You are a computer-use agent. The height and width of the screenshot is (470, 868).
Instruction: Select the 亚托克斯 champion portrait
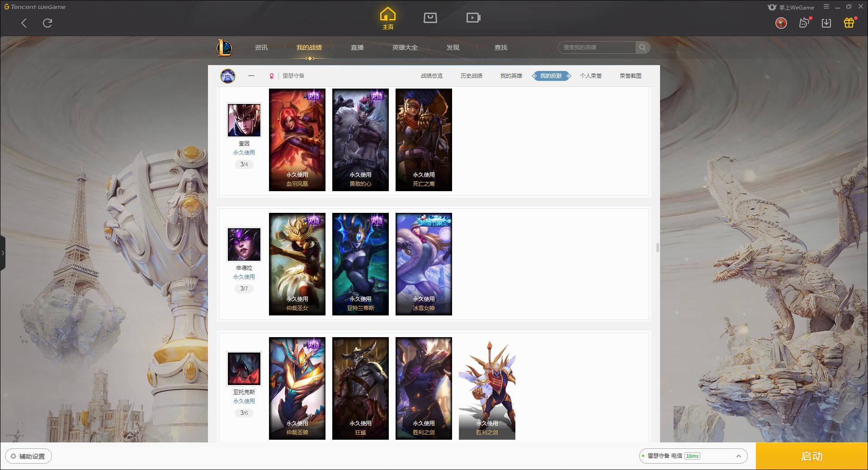point(244,369)
